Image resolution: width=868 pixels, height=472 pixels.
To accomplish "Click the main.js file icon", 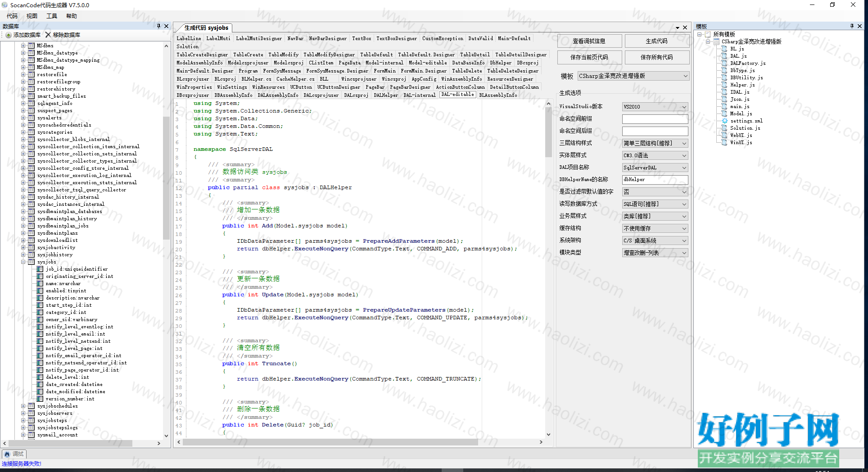I will pyautogui.click(x=724, y=106).
